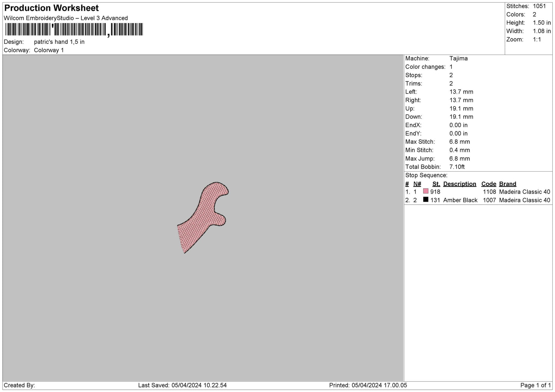The width and height of the screenshot is (555, 392).
Task: Click the 'Down:' label
Action: tap(414, 117)
